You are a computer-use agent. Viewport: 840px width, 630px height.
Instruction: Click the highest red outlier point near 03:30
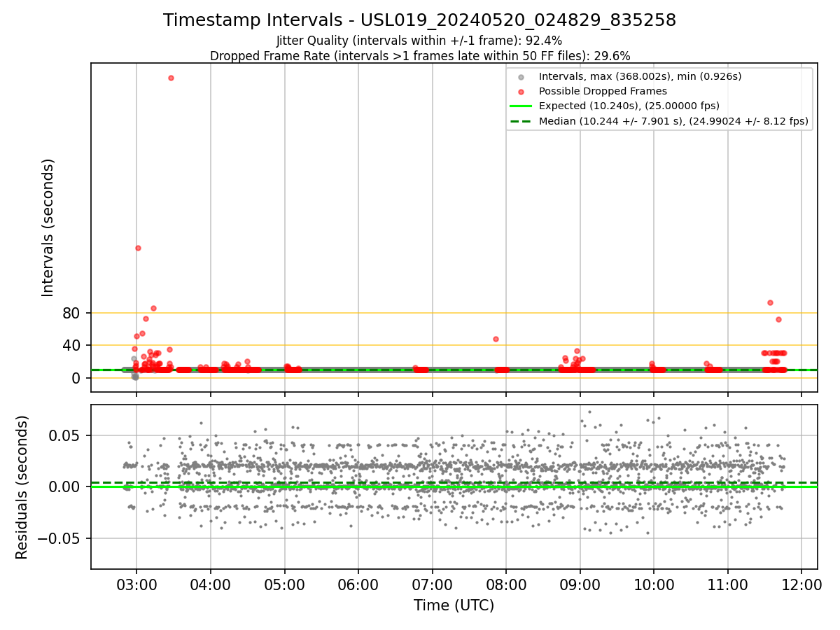point(171,78)
